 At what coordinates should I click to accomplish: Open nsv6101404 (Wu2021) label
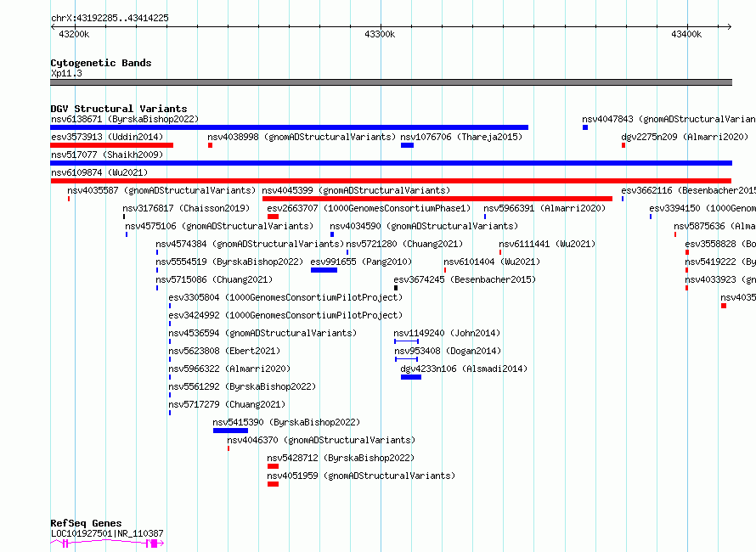click(492, 262)
